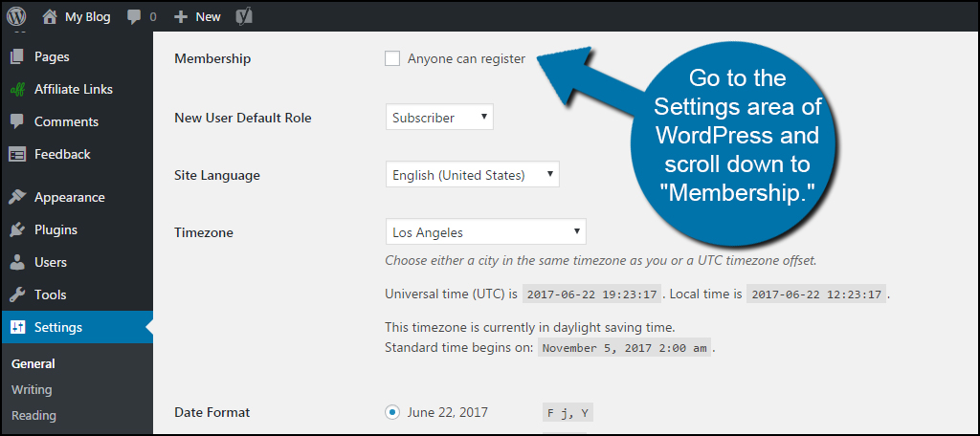Click the Comments speech bubble sidebar icon
980x436 pixels.
coord(17,121)
